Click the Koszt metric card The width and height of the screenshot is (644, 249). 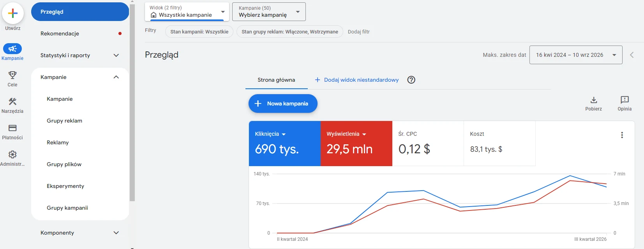(499, 144)
